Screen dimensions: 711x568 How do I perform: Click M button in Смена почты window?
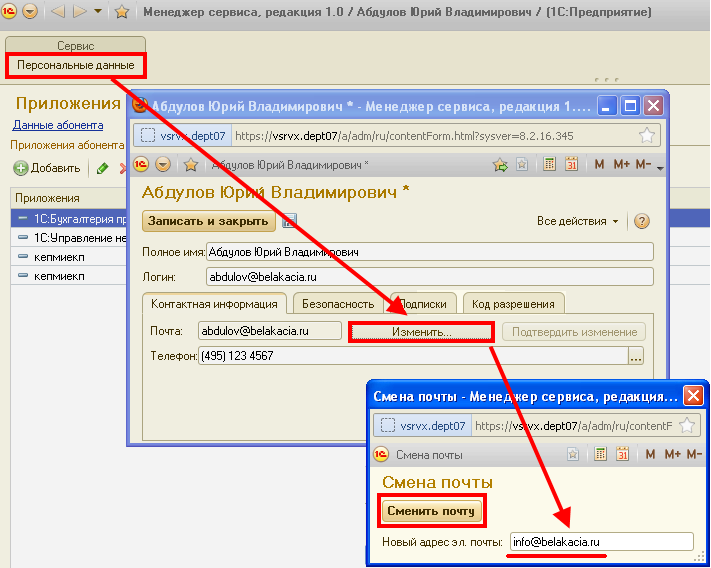point(650,454)
